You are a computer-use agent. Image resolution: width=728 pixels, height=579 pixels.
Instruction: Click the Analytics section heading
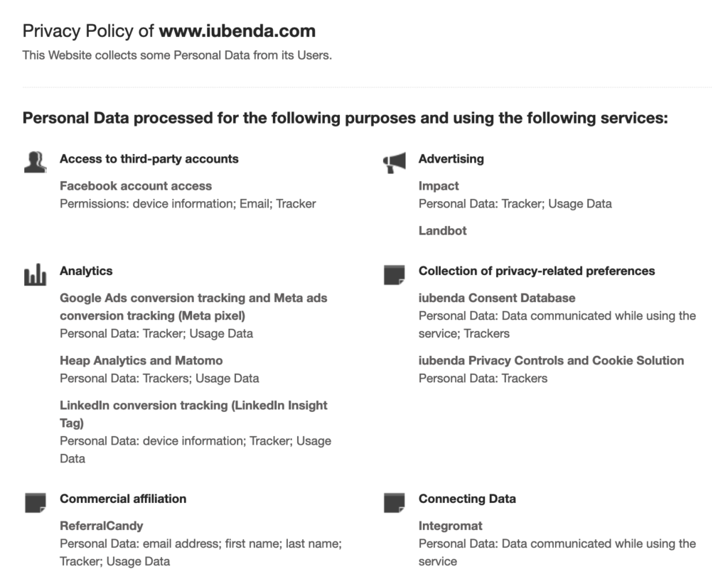86,271
